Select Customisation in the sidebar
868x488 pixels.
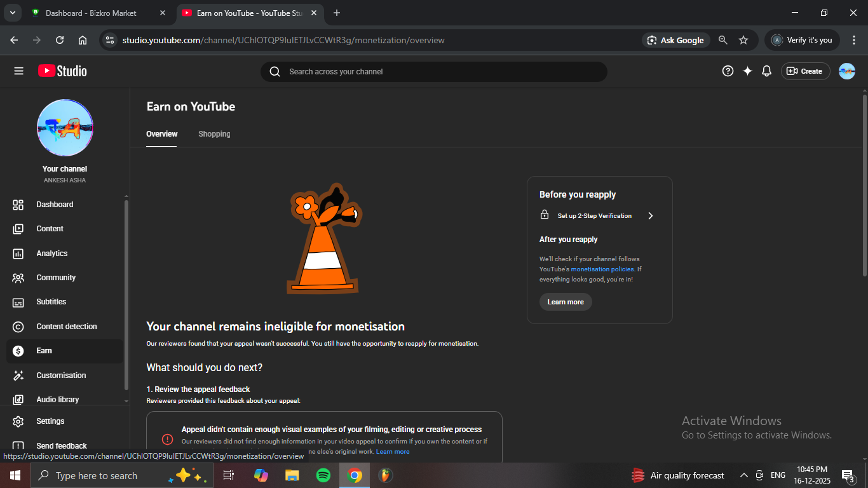[61, 376]
